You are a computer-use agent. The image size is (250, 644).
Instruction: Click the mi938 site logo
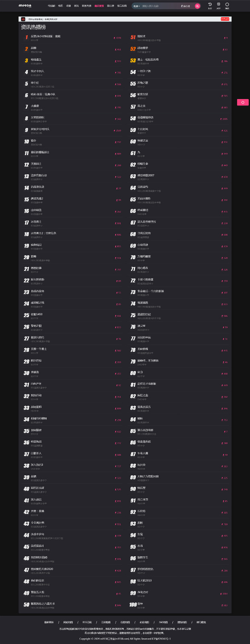coord(25,6)
